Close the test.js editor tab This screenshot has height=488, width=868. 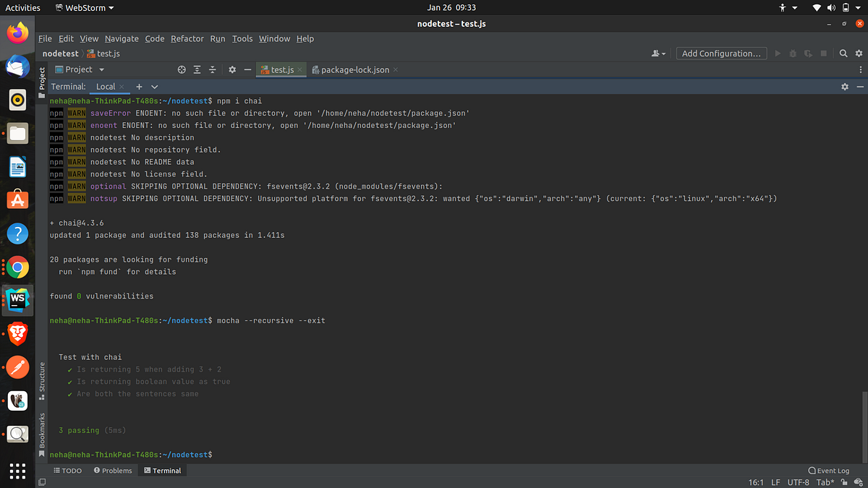point(299,70)
